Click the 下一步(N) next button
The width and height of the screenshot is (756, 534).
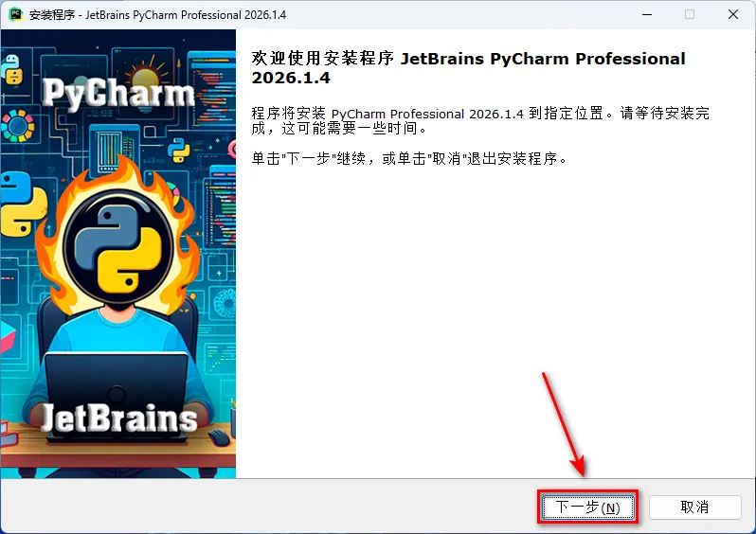click(x=587, y=507)
